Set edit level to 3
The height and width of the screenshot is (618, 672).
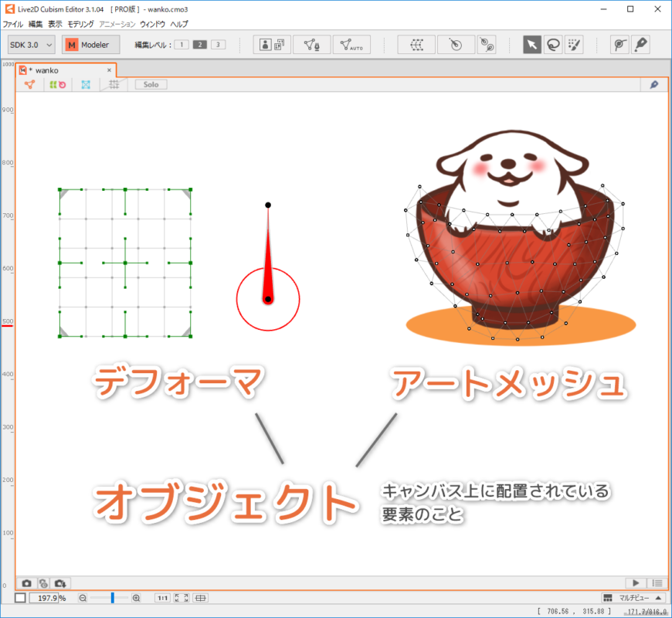[x=218, y=45]
